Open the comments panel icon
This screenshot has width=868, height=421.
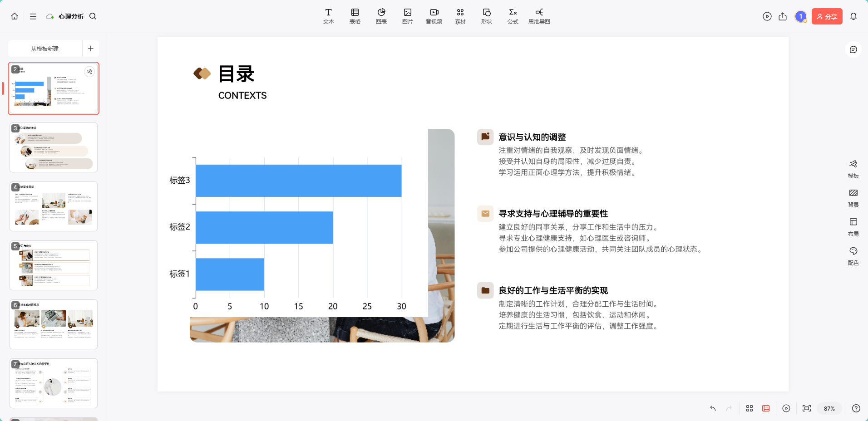853,49
